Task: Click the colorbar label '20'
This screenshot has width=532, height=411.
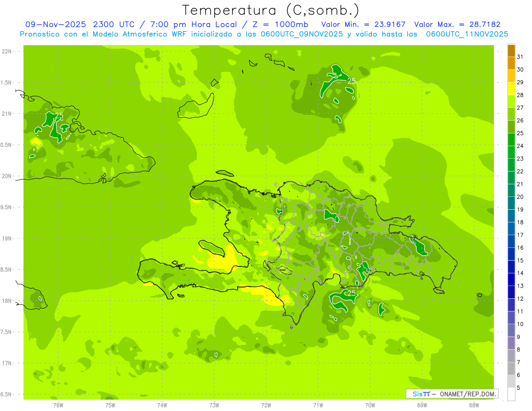Action: pos(520,197)
